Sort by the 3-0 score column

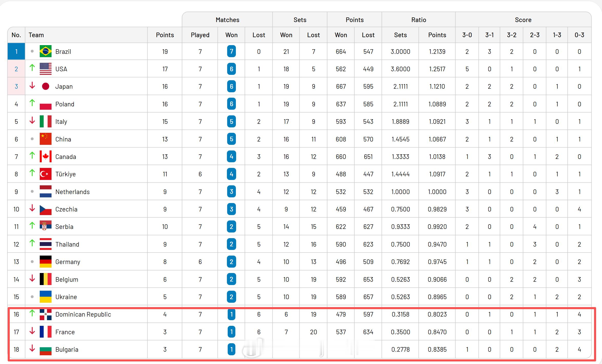(467, 35)
